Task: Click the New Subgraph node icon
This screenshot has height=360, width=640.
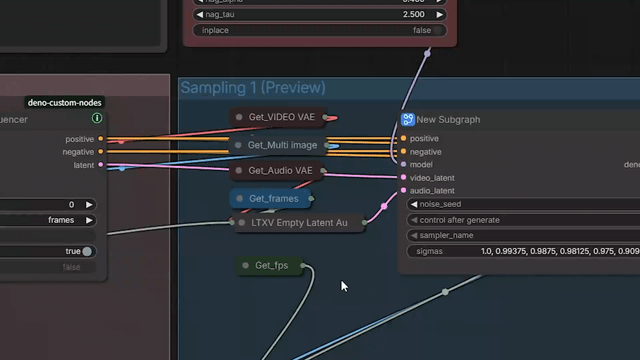Action: 407,120
